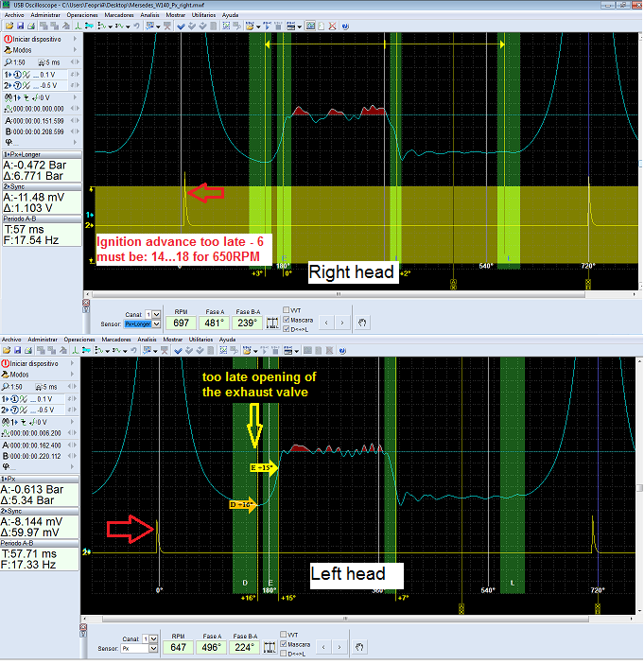Expand the lower Iniciar dispositivo arrow
644x664 pixels.
(73, 363)
